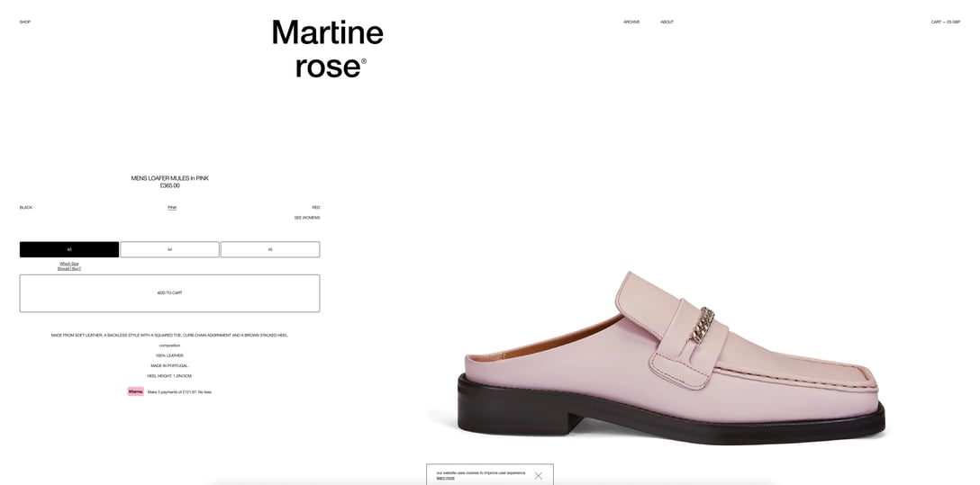Click the Martine Rose logo
980x485 pixels.
click(328, 49)
